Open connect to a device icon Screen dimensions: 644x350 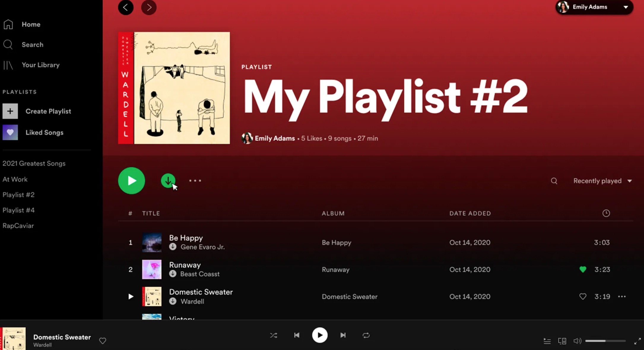(562, 341)
